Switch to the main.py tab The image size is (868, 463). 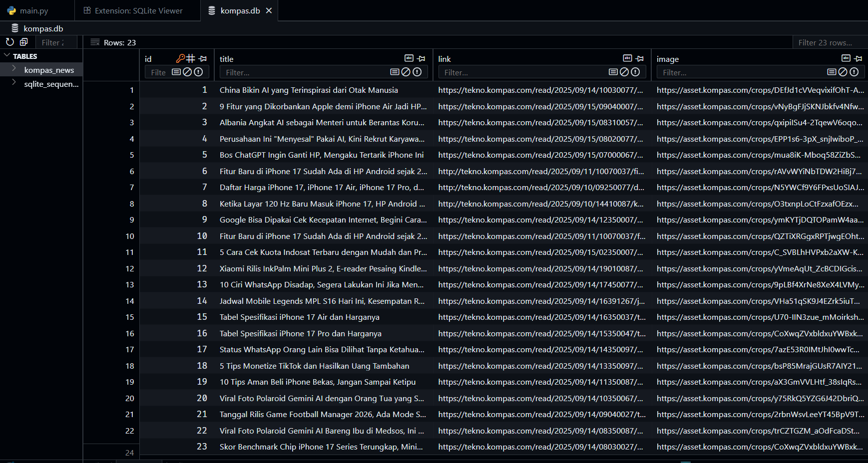(x=34, y=10)
